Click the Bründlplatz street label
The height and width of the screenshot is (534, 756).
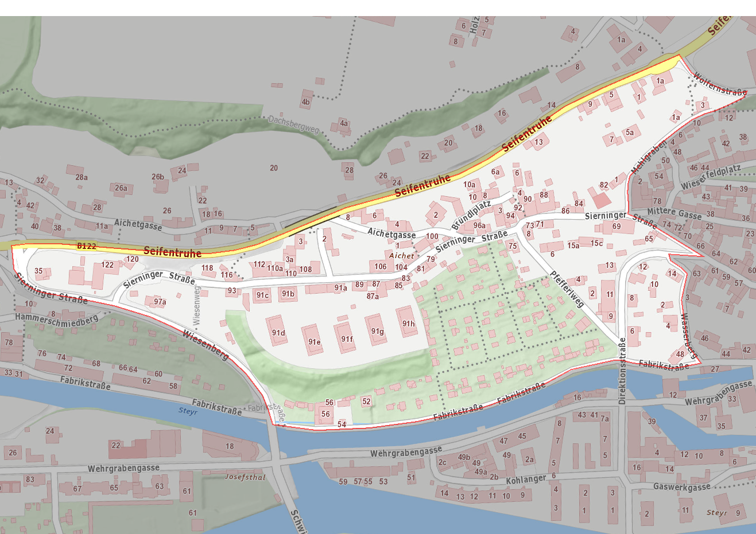(472, 214)
